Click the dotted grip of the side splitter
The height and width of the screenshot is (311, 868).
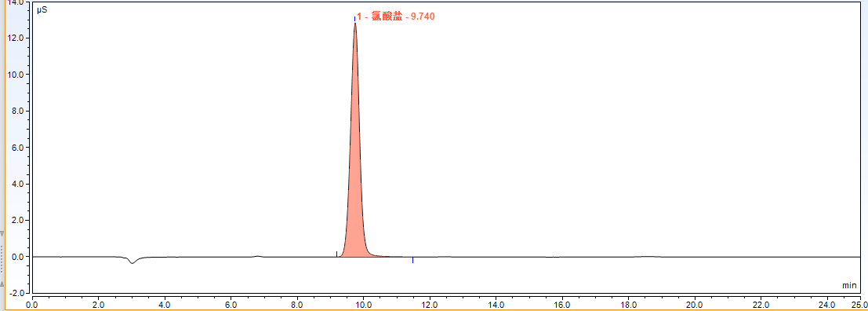2,259
